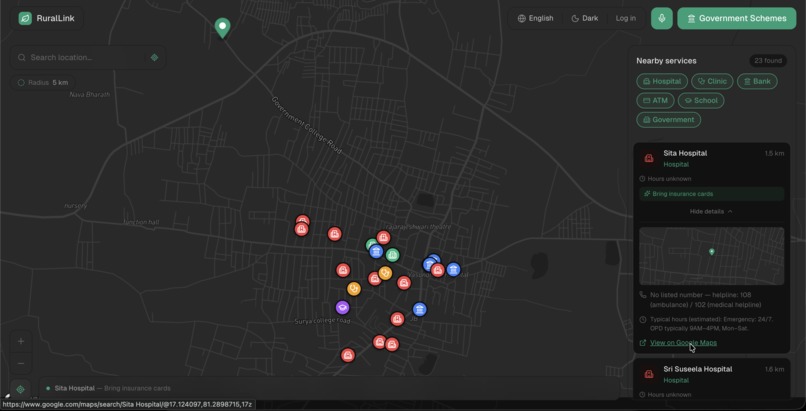Toggle the School filter chip
The height and width of the screenshot is (411, 806).
[x=701, y=101]
